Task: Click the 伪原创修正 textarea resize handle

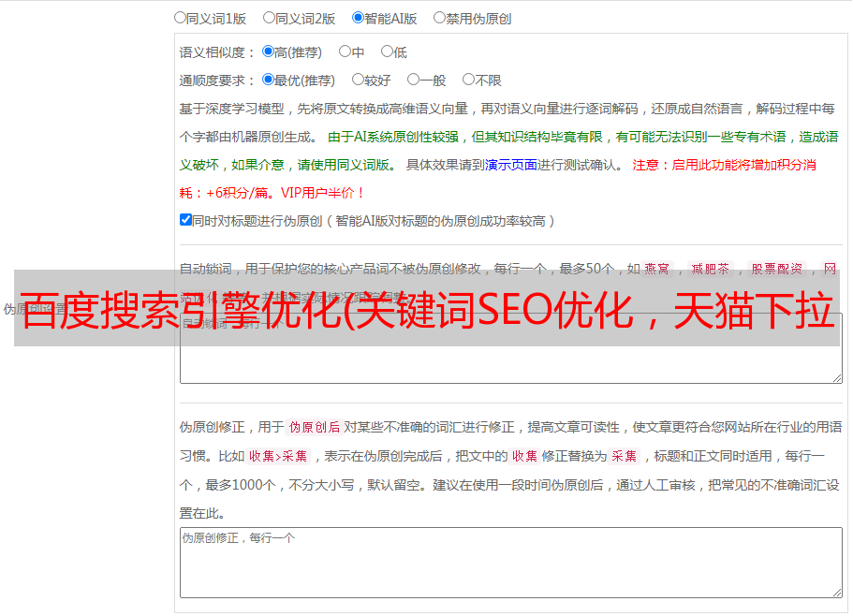Action: (x=837, y=593)
